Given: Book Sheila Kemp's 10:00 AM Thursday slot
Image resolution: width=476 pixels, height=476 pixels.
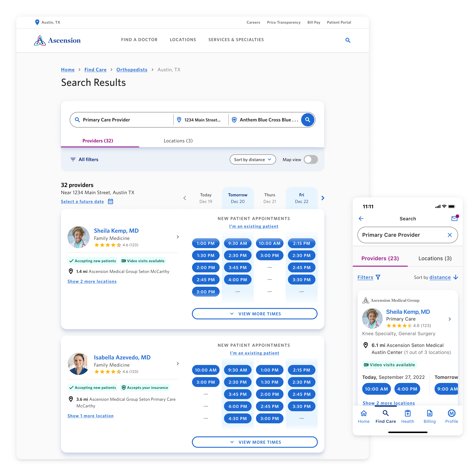Looking at the screenshot, I should pos(270,243).
